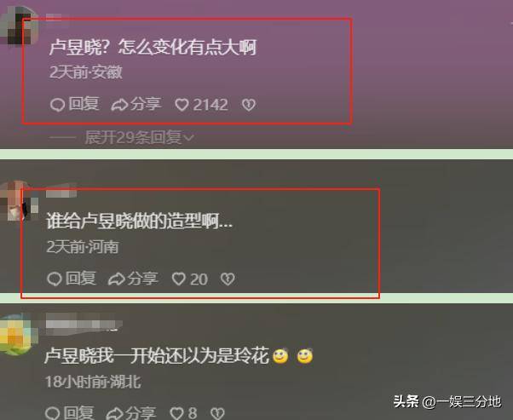Viewport: 513px width, 420px height.
Task: Open the second commenter's avatar
Action: coord(18,200)
